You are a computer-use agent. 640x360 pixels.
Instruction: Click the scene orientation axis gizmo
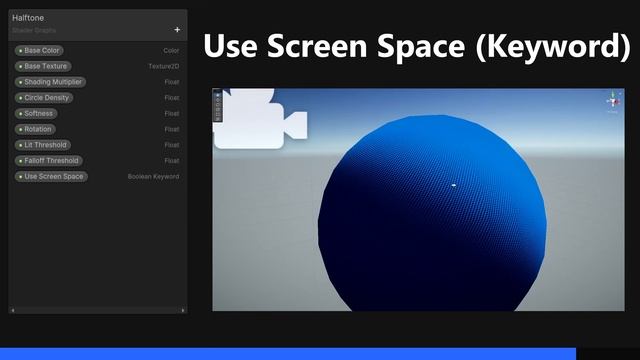613,102
